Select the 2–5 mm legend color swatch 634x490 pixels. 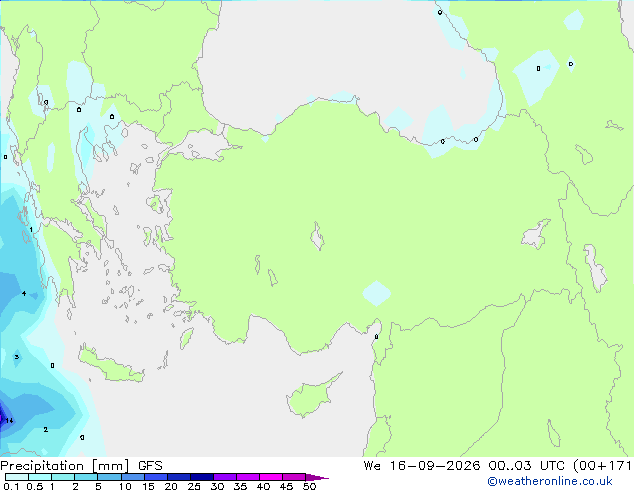click(x=86, y=477)
